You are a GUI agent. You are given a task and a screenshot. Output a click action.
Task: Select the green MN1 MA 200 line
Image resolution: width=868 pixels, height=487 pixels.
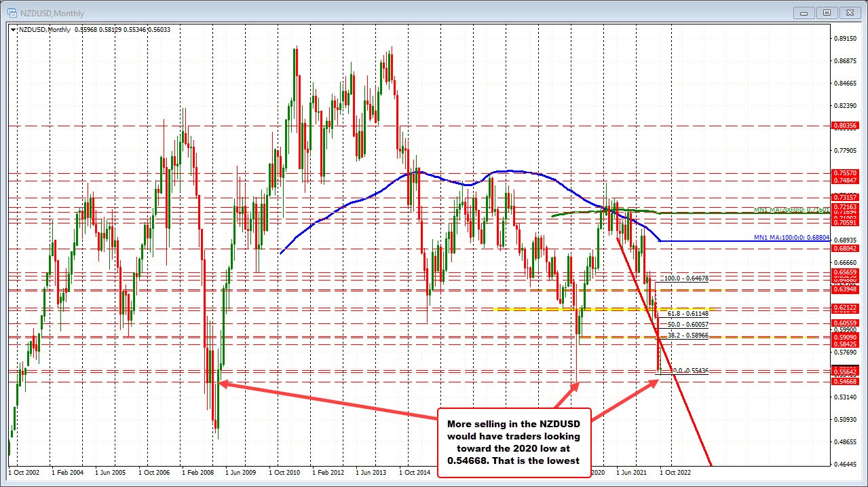tap(713, 212)
